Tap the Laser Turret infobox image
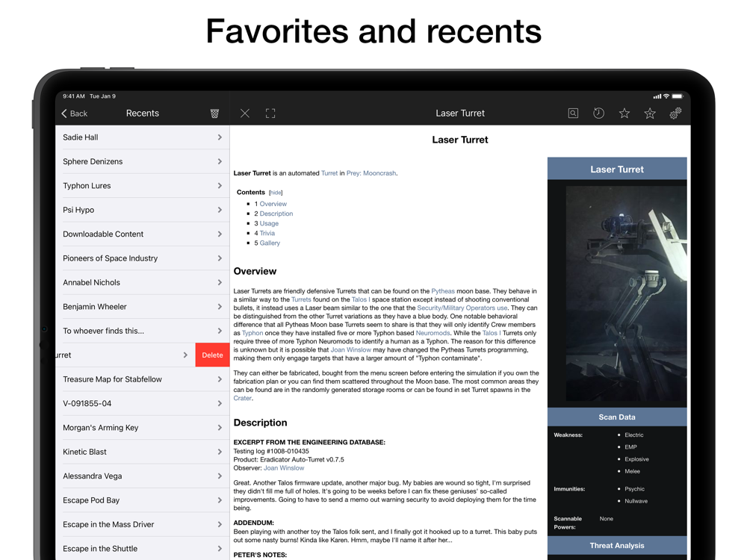Screen dimensions: 747x560 click(x=626, y=293)
